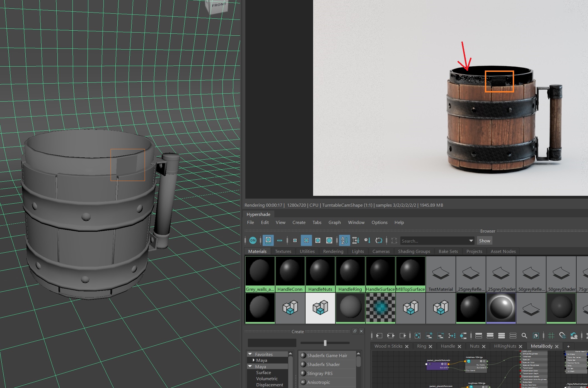Set nodes to full view mode
The width and height of the screenshot is (588, 388).
tap(501, 336)
